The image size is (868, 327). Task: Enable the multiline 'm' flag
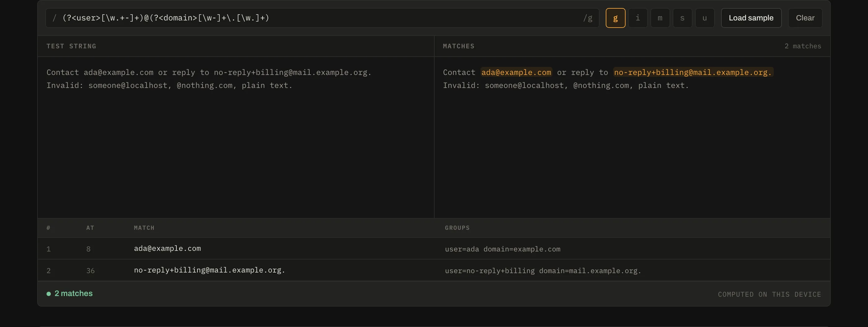660,18
